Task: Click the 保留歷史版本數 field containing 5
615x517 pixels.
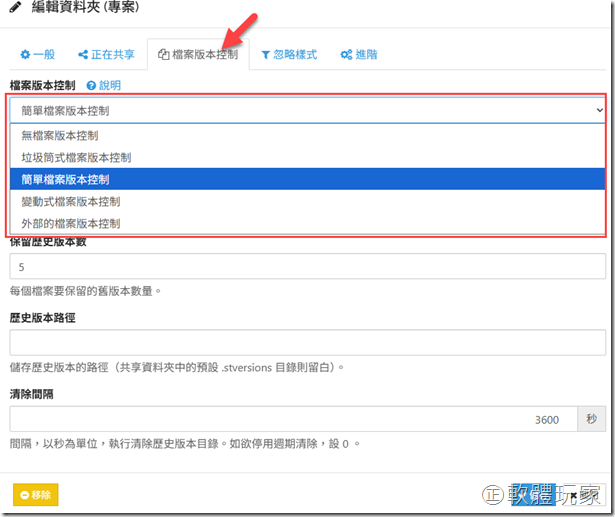Action: point(307,266)
